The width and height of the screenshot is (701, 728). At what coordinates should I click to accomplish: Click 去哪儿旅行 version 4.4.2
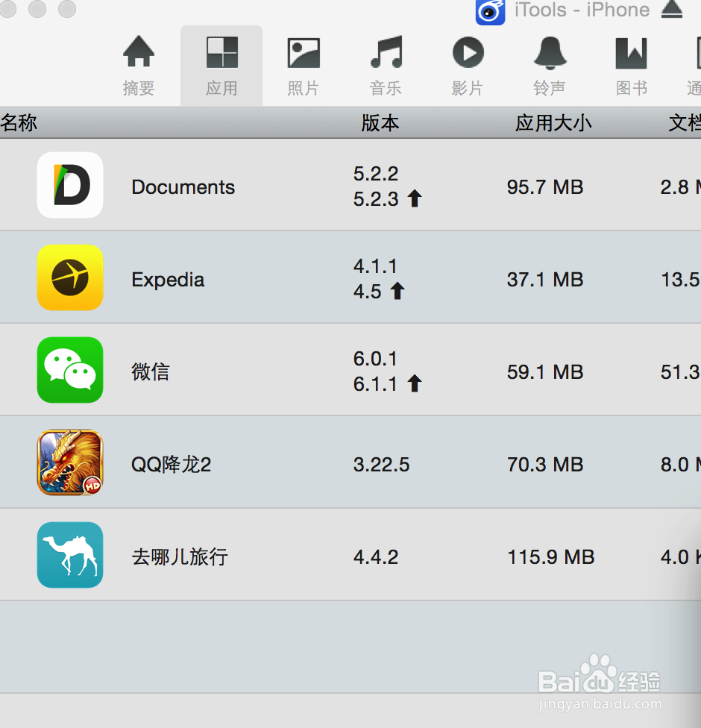tap(376, 556)
